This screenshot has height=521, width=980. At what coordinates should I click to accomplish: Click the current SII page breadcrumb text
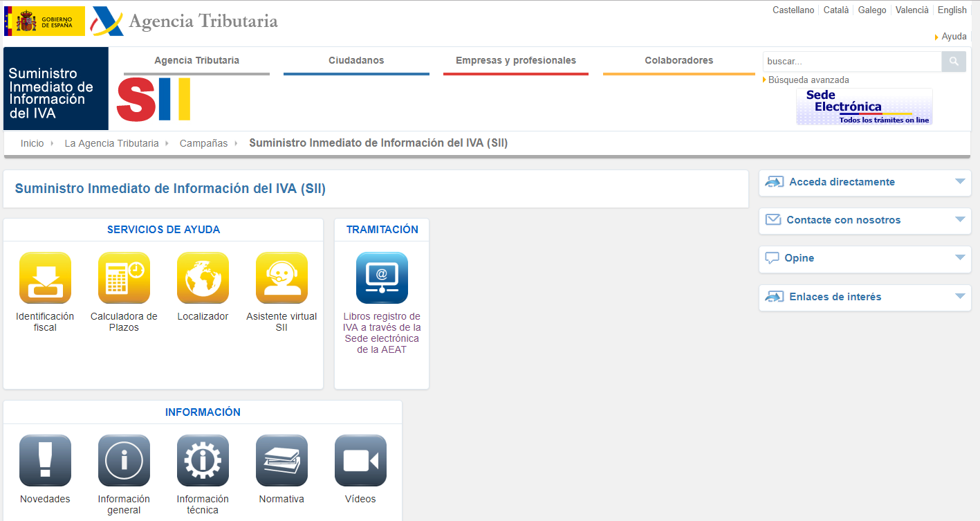(378, 143)
